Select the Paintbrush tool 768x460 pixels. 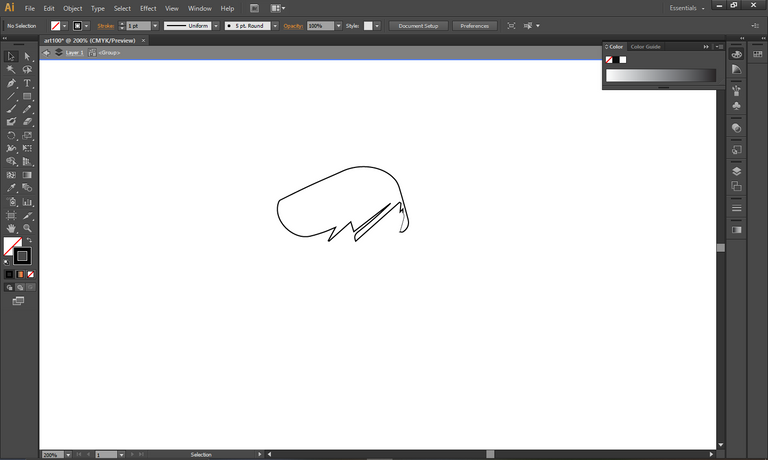coord(11,109)
